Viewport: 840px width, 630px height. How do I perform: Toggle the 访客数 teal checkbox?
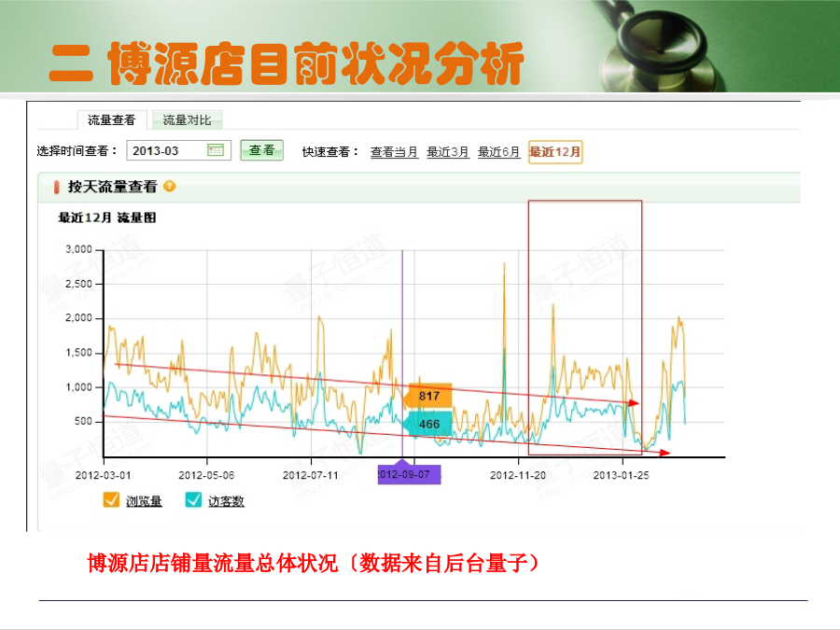coord(193,501)
